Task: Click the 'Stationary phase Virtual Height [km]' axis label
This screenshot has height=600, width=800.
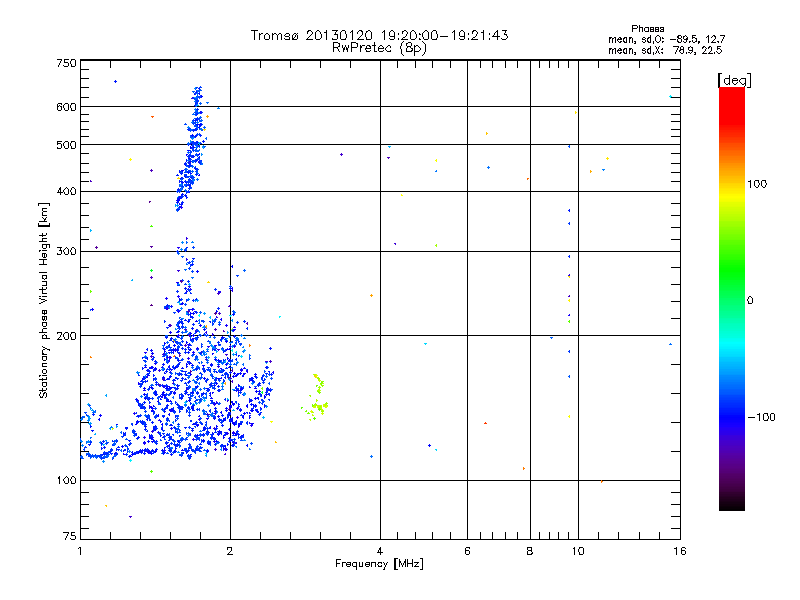Action: point(44,301)
